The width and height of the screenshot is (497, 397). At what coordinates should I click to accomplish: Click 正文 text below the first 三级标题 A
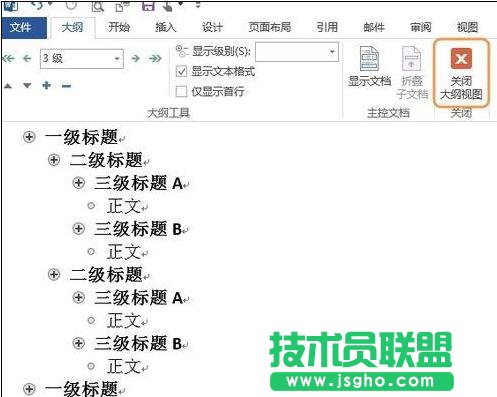coord(124,206)
